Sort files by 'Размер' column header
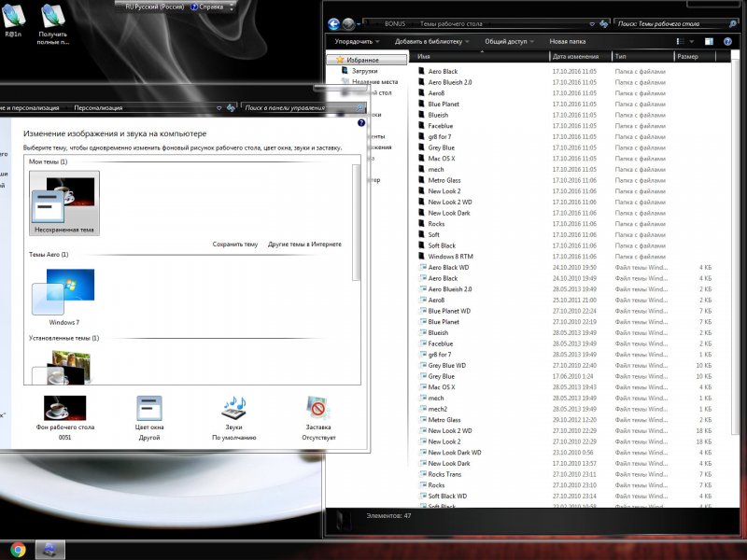The height and width of the screenshot is (560, 747). pyautogui.click(x=695, y=56)
